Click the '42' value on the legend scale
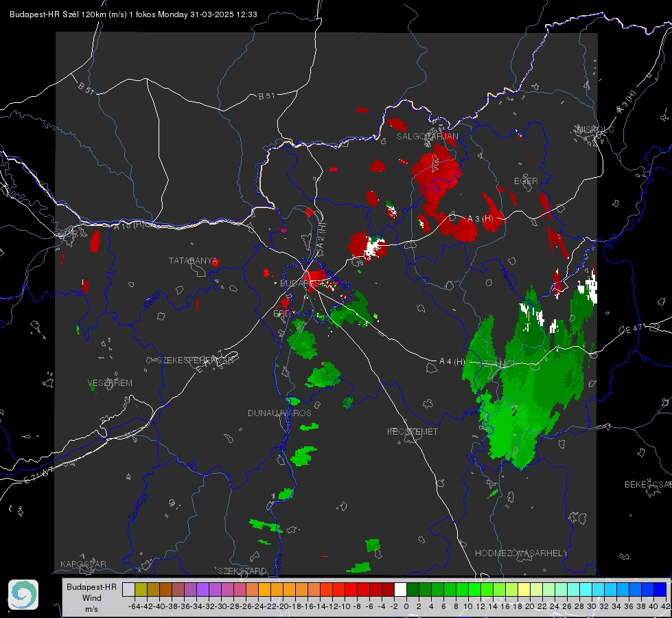 coord(665,606)
